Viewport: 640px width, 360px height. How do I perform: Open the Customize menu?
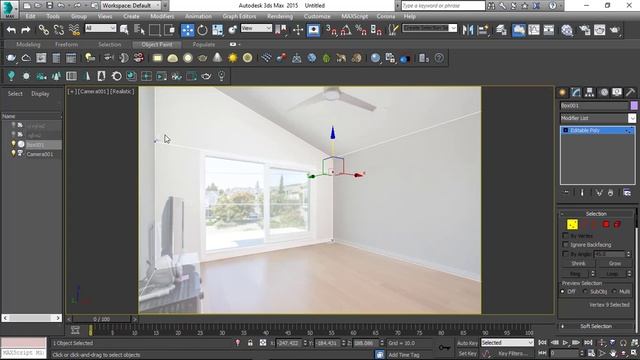tap(317, 16)
